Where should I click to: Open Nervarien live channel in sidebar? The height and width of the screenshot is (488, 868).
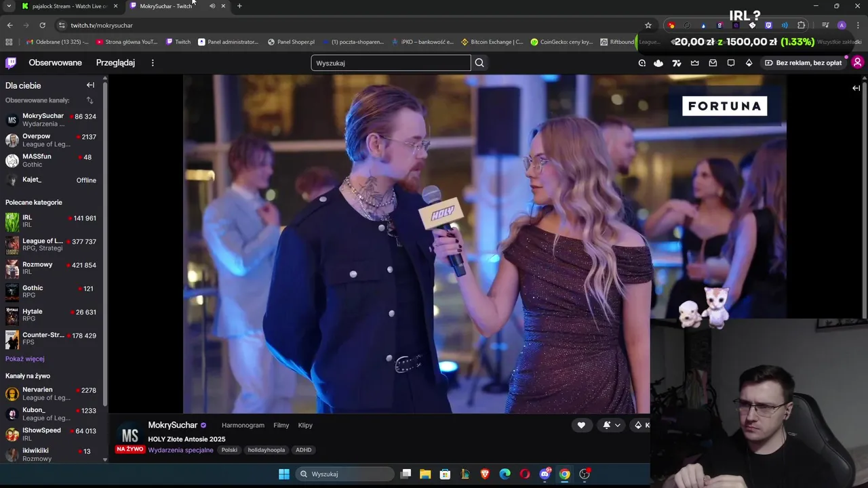pyautogui.click(x=51, y=394)
